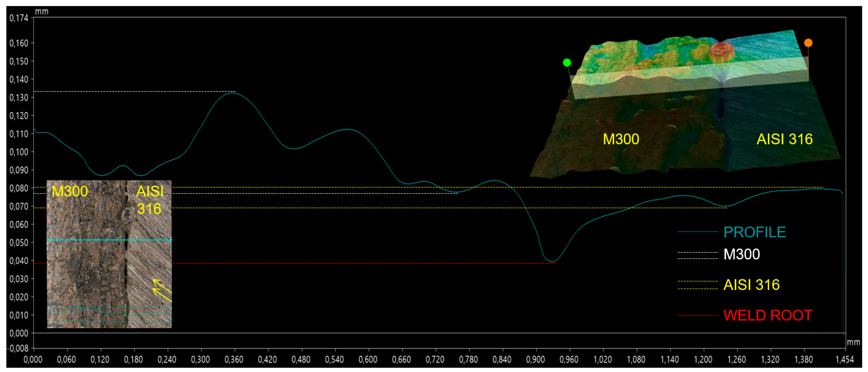Click the 1,454 x-axis end label
Image resolution: width=868 pixels, height=372 pixels.
pos(844,359)
